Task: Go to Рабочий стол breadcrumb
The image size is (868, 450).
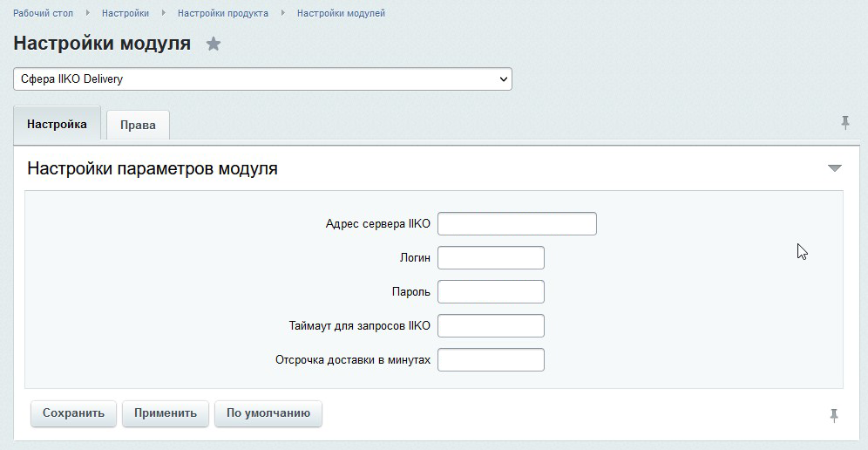Action: [44, 13]
